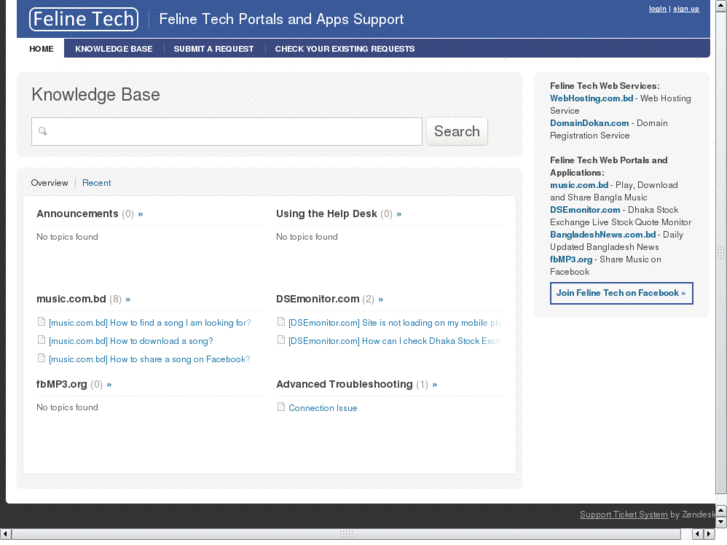Image resolution: width=727 pixels, height=545 pixels.
Task: Open the Support Ticket System footer link
Action: (624, 514)
